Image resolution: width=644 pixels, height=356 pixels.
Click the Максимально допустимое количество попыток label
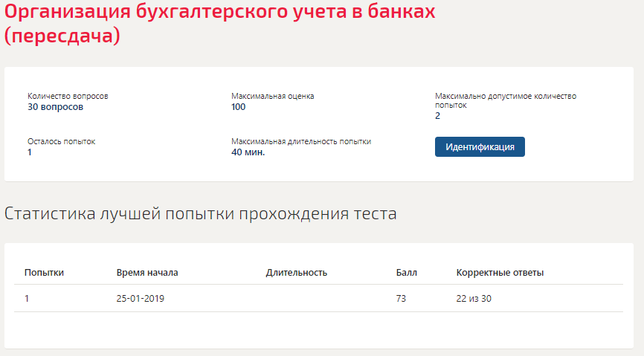pyautogui.click(x=506, y=100)
